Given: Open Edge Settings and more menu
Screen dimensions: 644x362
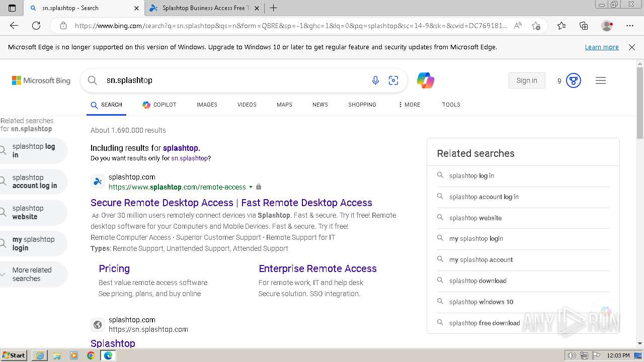Looking at the screenshot, I should pyautogui.click(x=630, y=26).
